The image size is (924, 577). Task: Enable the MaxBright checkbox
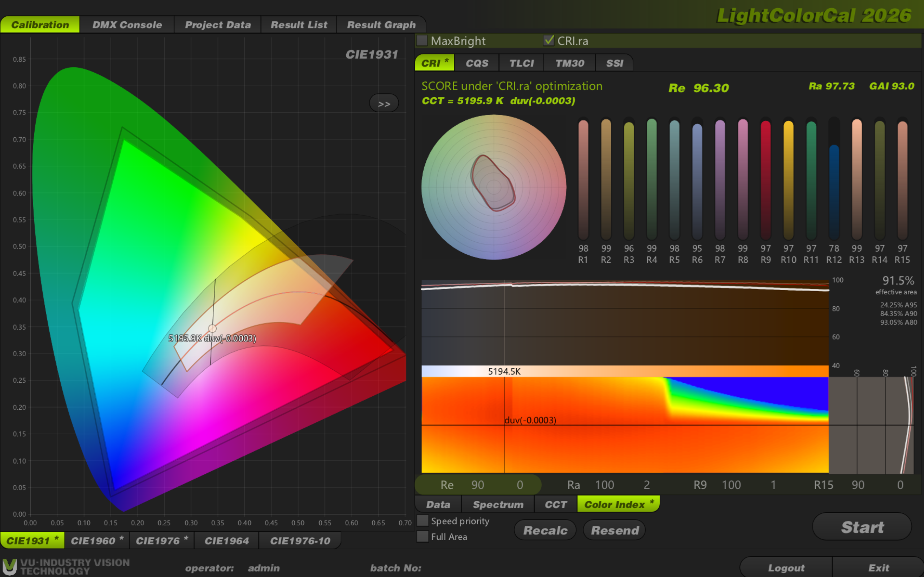pyautogui.click(x=422, y=40)
